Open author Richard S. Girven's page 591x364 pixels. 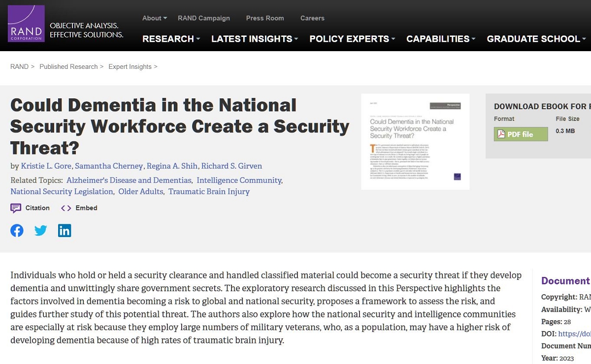231,166
